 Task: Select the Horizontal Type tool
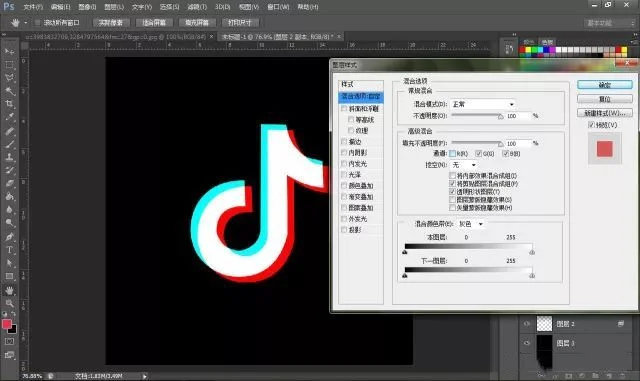coord(9,250)
